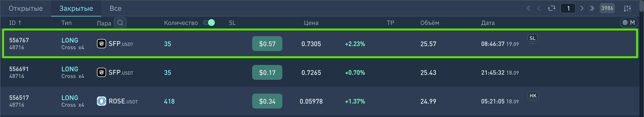Toggle the M switch
The height and width of the screenshot is (117, 644).
[x=629, y=23]
